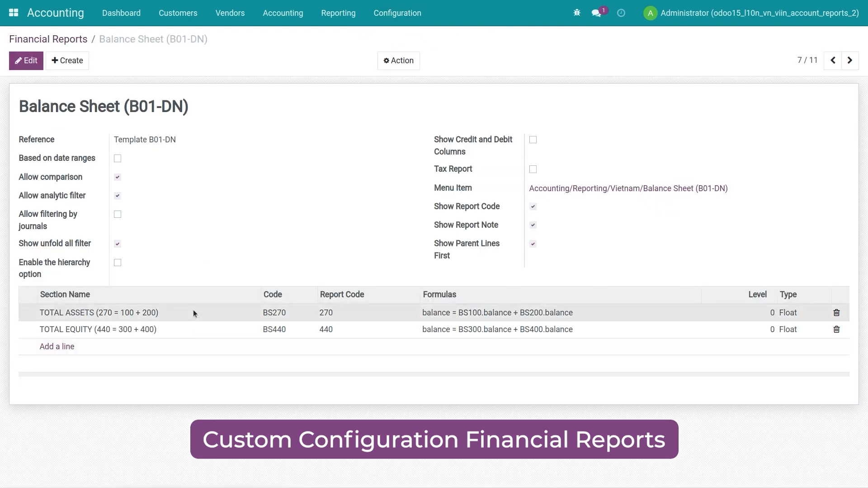Open the Action dropdown
868x488 pixels.
click(x=398, y=61)
